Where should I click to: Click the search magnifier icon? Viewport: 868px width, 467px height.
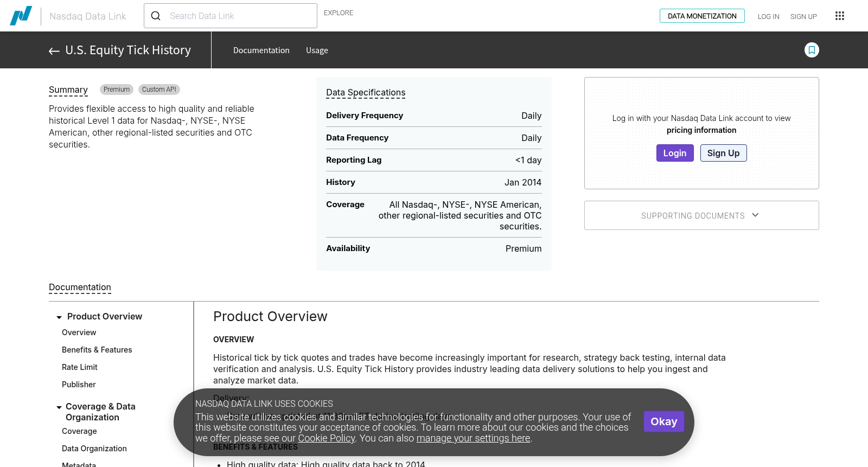tap(156, 16)
